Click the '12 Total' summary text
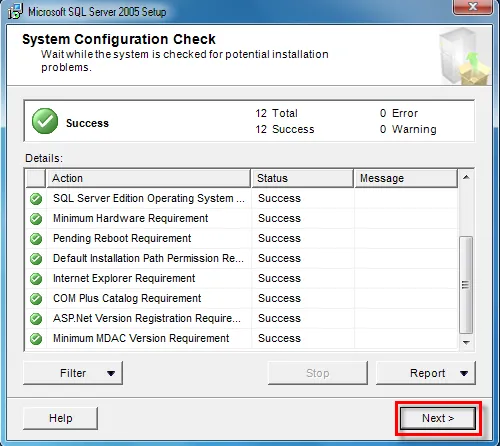The image size is (500, 446). click(276, 113)
